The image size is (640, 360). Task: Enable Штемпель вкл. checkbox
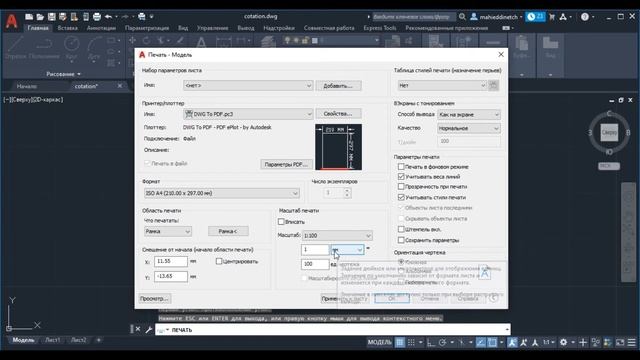click(401, 229)
